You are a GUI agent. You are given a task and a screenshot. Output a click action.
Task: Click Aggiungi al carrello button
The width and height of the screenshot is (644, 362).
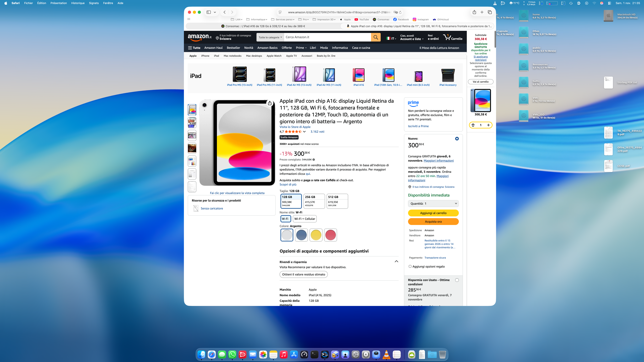point(433,213)
